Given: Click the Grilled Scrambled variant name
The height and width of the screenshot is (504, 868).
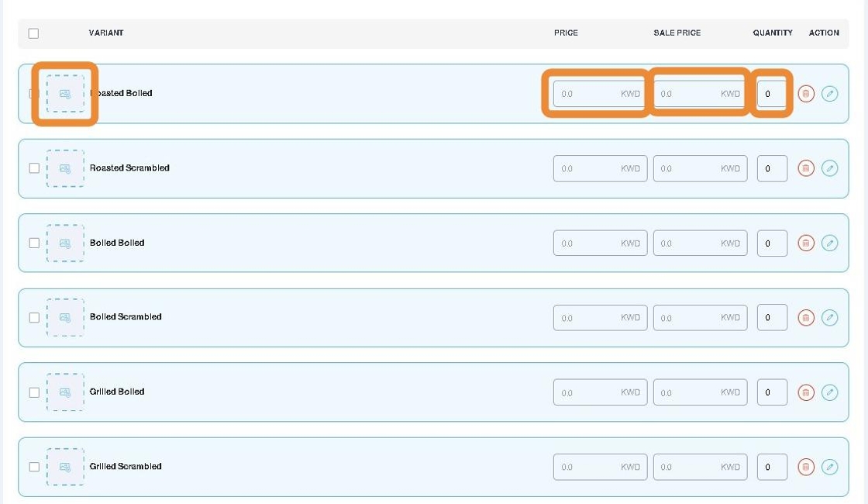Looking at the screenshot, I should [x=126, y=466].
